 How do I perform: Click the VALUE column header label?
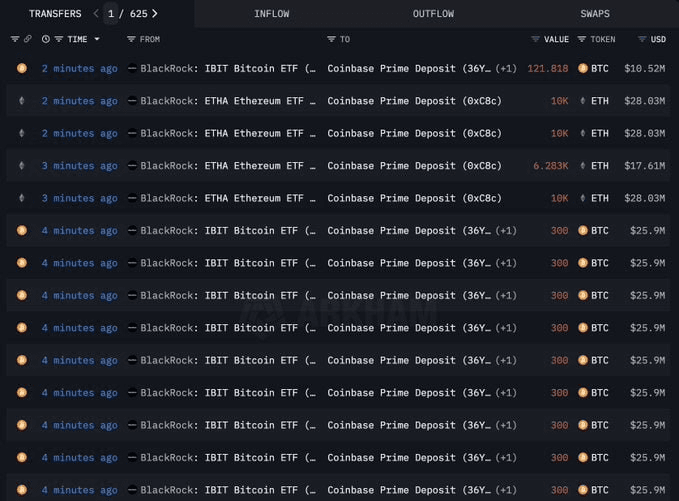click(556, 39)
